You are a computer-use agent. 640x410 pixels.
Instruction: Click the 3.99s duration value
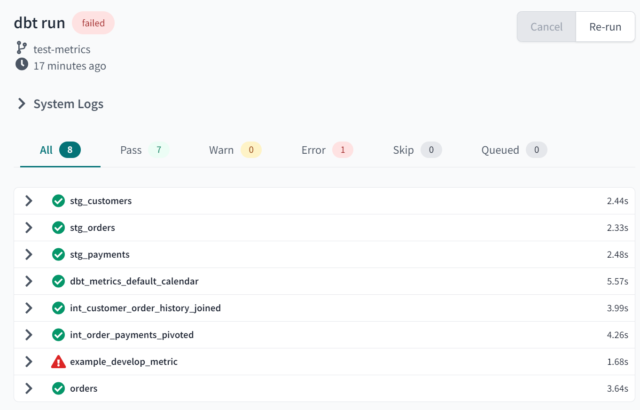(617, 308)
